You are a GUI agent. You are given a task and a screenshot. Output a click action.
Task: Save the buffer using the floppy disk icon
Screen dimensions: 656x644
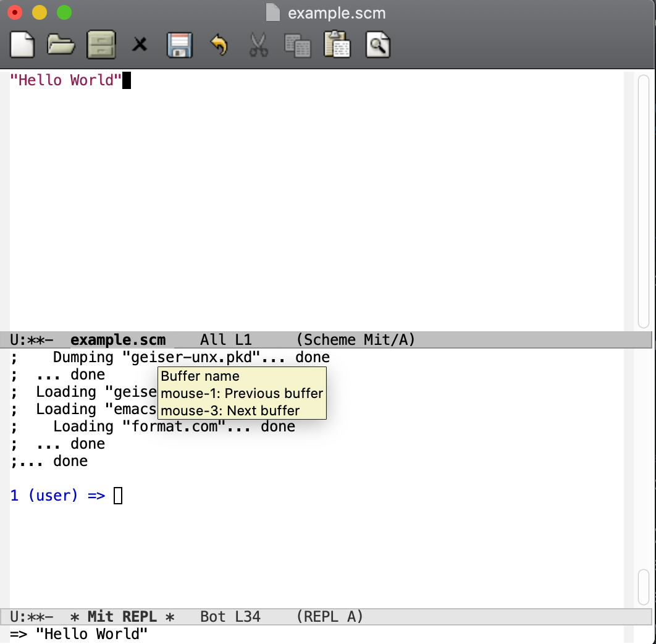pos(179,44)
